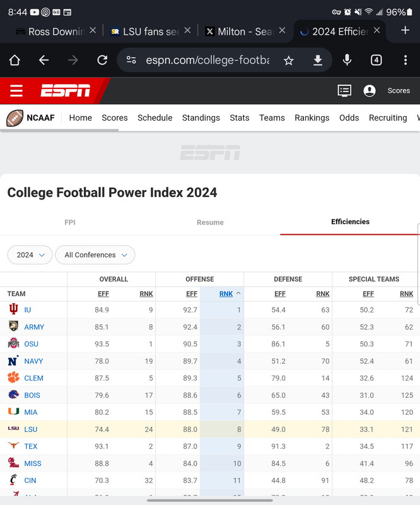The image size is (420, 505).
Task: Tap the address bar URL field
Action: click(x=207, y=60)
